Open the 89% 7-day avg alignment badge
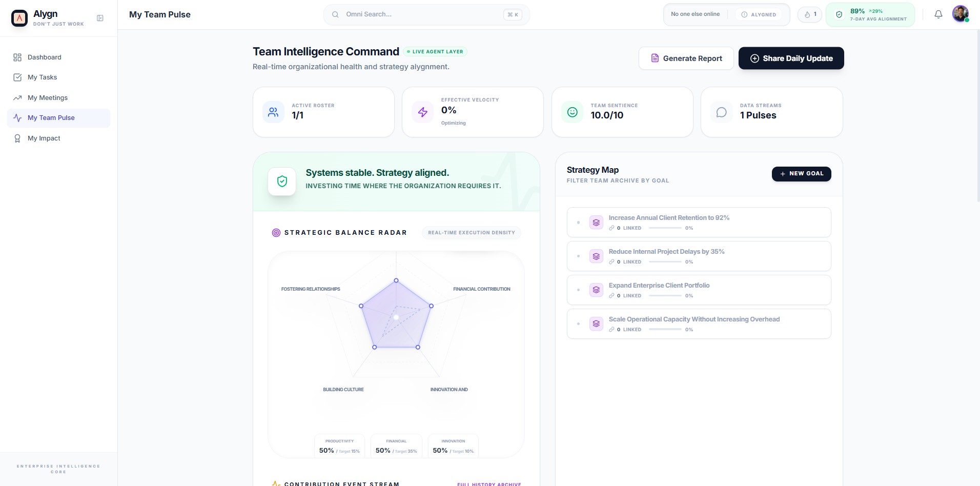980x486 pixels. (870, 14)
